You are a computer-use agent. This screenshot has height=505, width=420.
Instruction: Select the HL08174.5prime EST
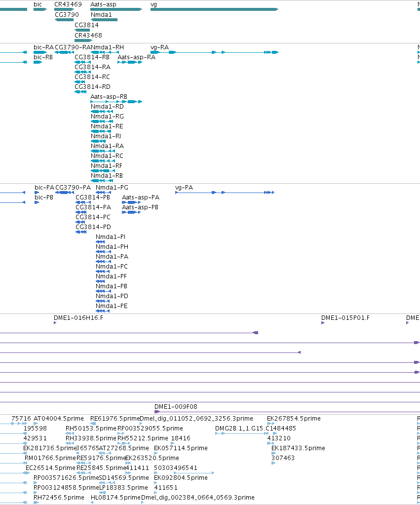coord(93,503)
